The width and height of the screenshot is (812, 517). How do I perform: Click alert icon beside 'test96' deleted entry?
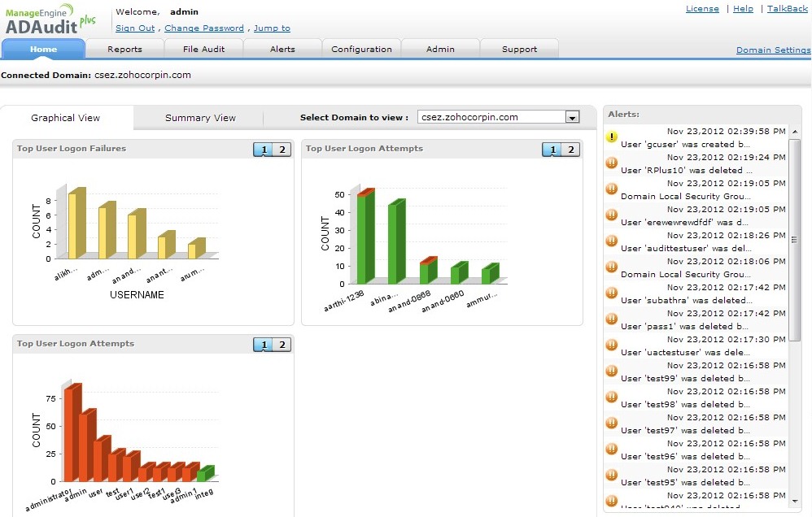[x=612, y=449]
